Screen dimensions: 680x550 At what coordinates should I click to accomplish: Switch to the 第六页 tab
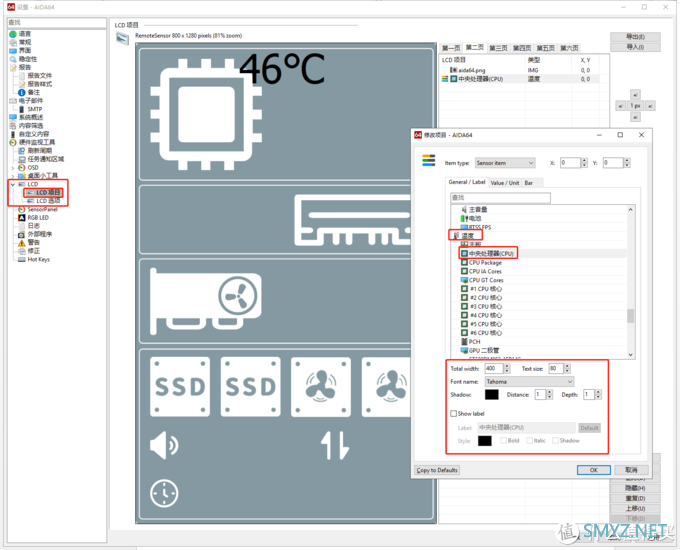point(569,48)
